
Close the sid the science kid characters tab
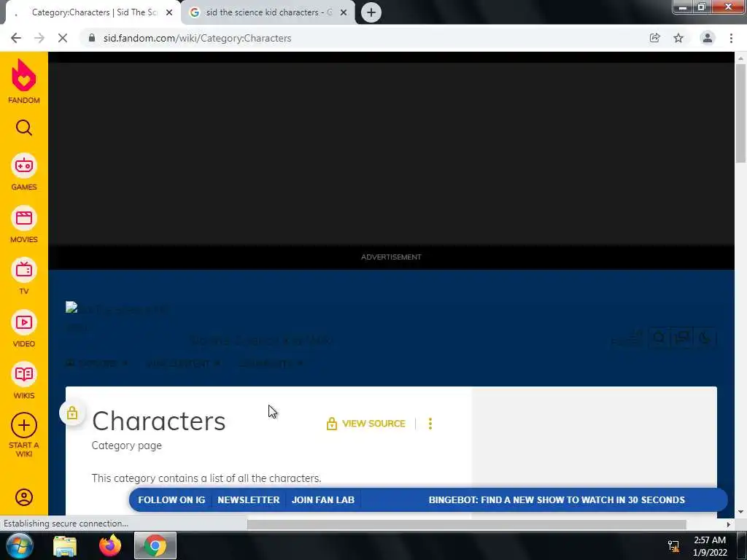[x=344, y=13]
